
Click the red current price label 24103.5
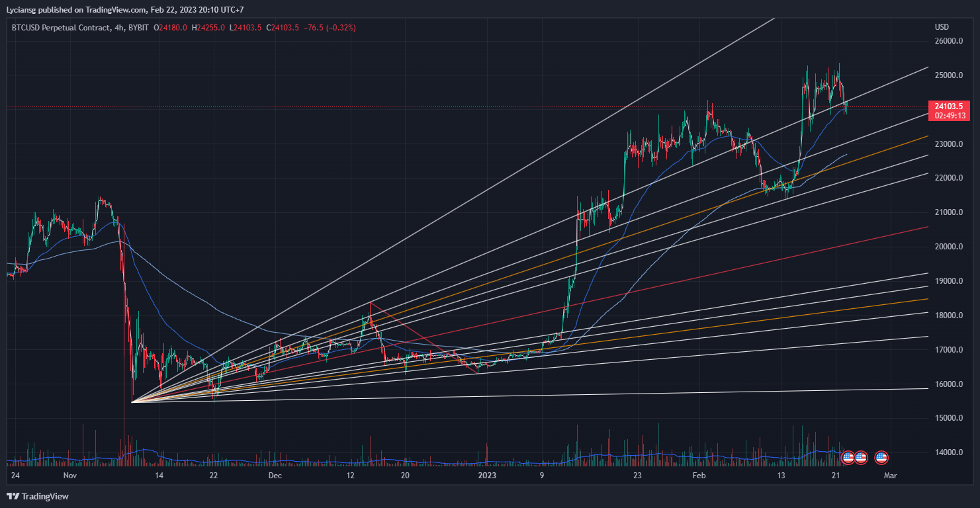point(949,106)
